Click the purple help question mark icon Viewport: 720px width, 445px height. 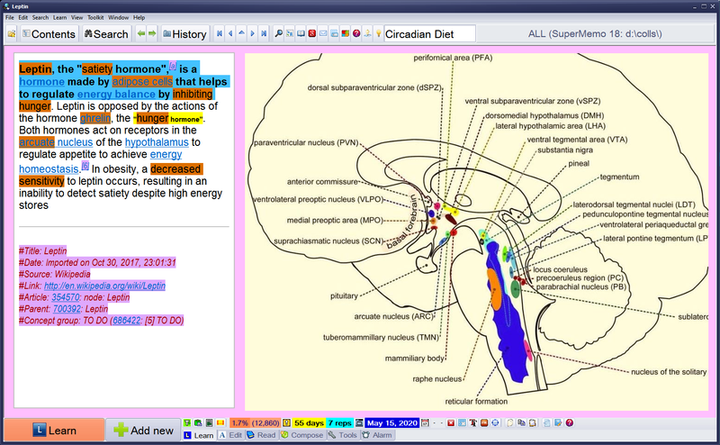click(356, 34)
